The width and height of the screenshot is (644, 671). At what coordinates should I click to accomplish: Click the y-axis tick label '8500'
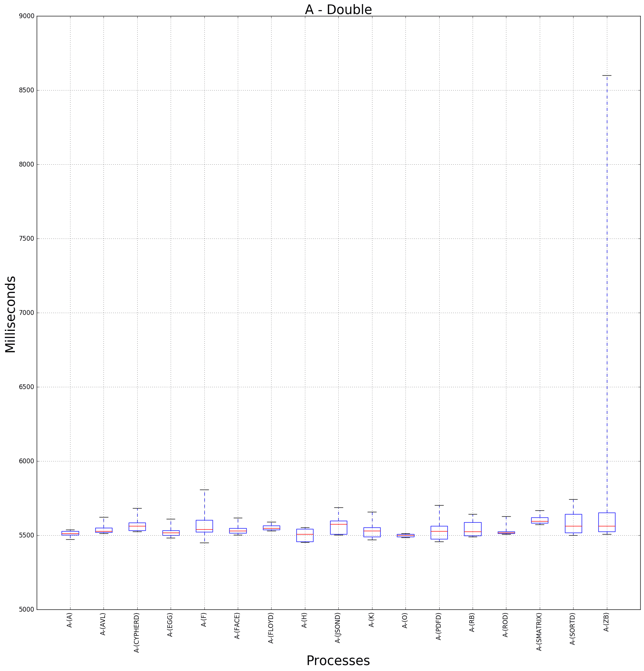pos(27,90)
